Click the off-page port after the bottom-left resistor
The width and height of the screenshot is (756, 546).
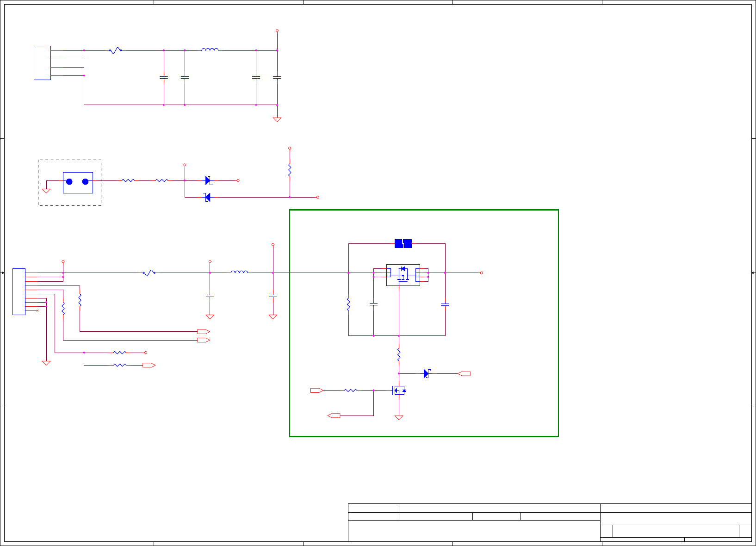tap(149, 366)
